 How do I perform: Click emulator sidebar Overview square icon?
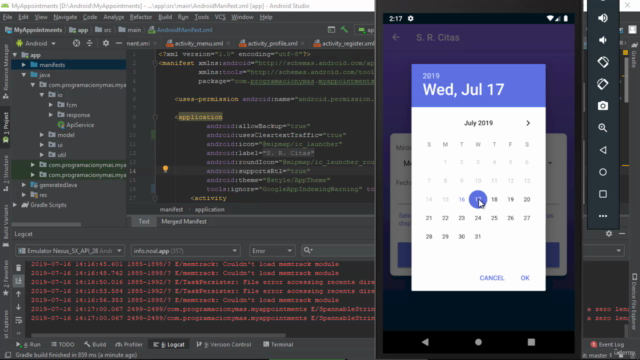pyautogui.click(x=603, y=194)
